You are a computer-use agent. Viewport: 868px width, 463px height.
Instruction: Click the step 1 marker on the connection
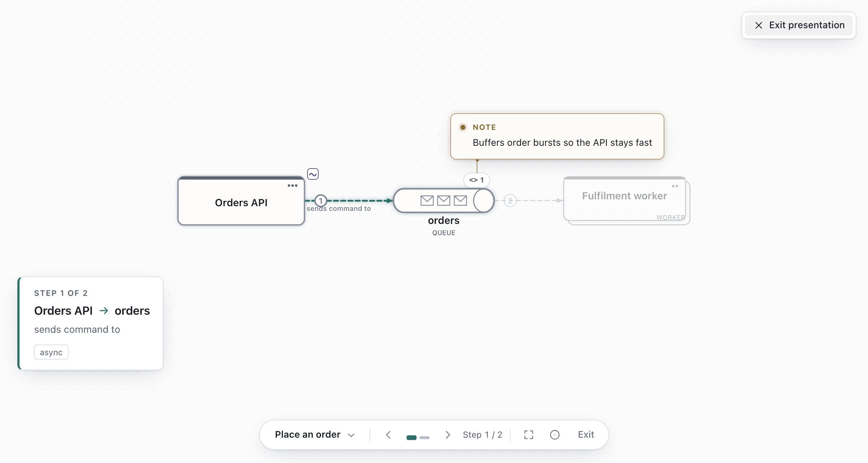point(321,200)
